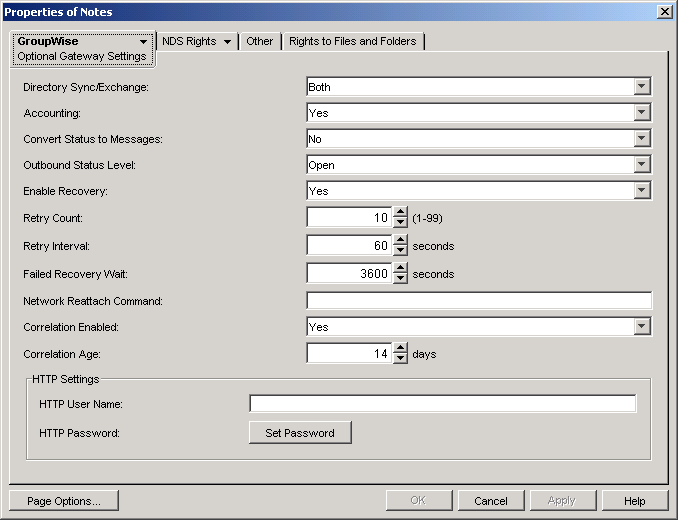Click the Correlation Age number field
This screenshot has width=678, height=520.
(x=349, y=354)
